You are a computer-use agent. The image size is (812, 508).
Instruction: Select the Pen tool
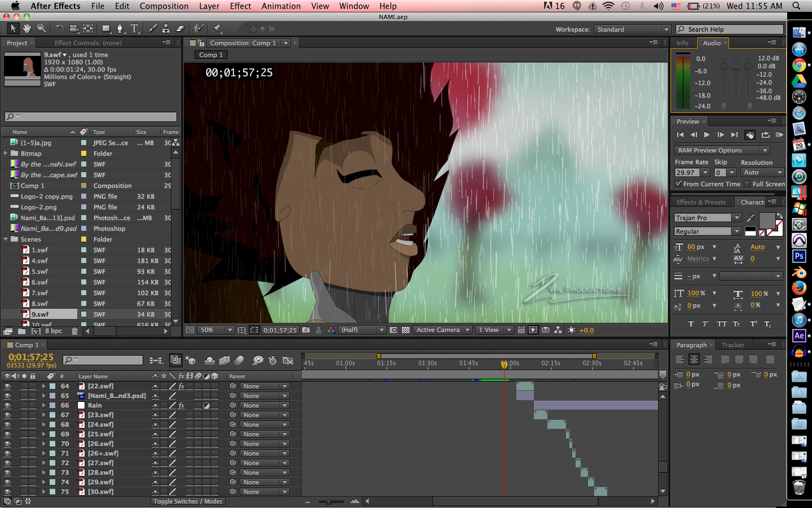click(120, 28)
